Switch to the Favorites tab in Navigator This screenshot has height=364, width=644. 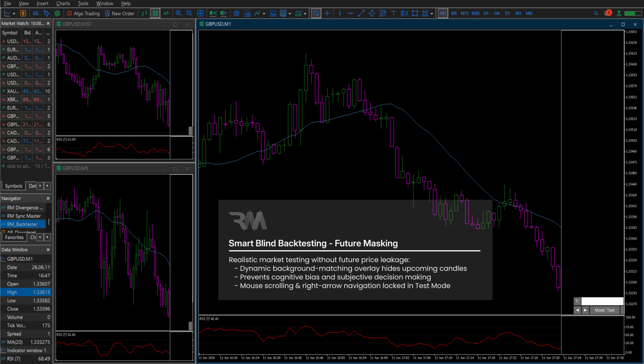click(x=14, y=237)
